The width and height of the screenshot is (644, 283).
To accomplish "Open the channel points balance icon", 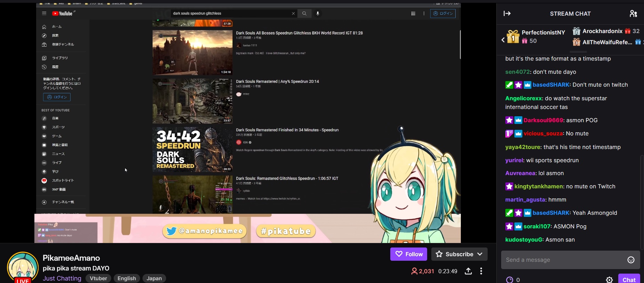I will tap(510, 280).
